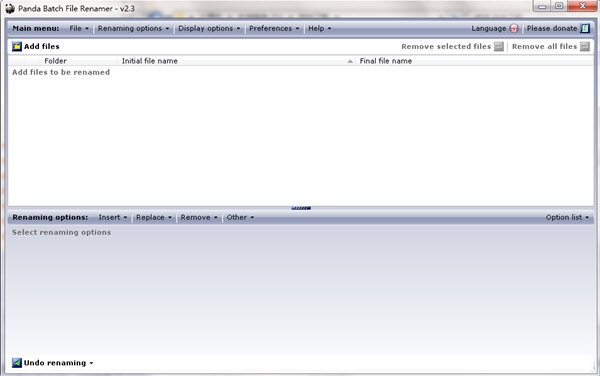Expand the Replace renaming dropdown
This screenshot has width=600, height=376.
click(154, 217)
